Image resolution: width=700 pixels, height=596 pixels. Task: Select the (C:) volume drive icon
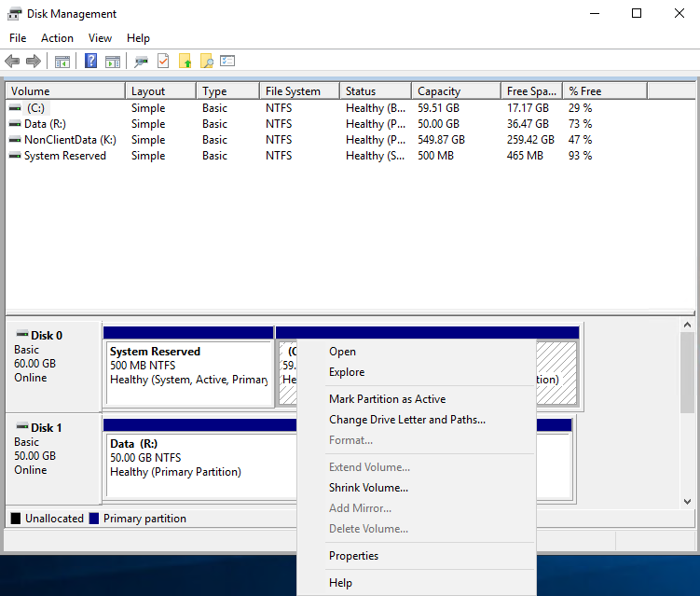pyautogui.click(x=15, y=108)
